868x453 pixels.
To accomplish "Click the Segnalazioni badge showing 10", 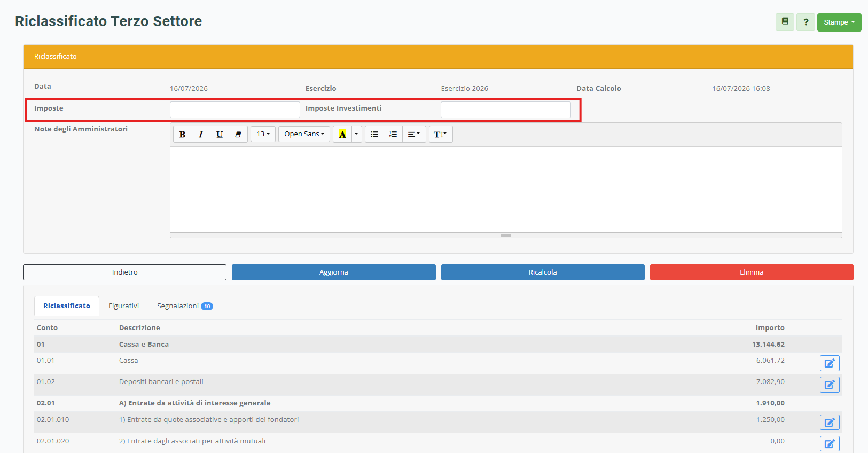I will click(207, 307).
